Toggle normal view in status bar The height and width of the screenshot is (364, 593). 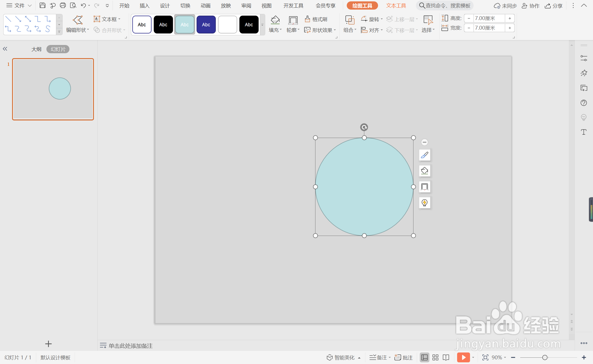click(x=424, y=357)
